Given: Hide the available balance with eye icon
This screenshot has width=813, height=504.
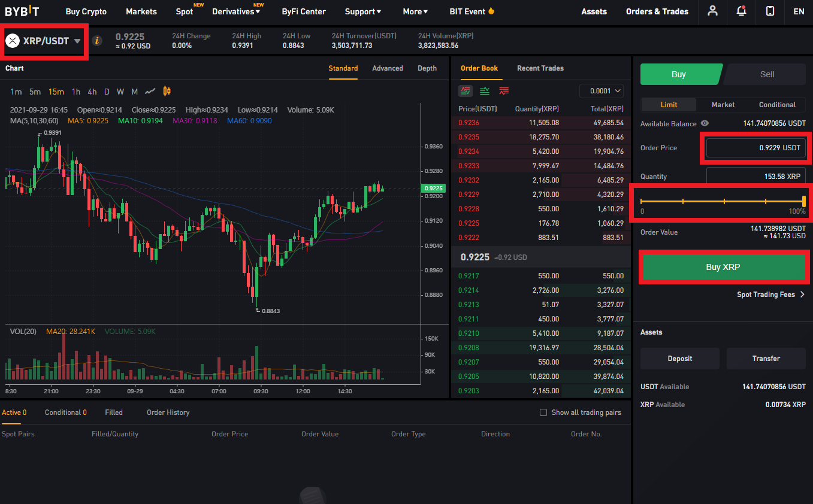Looking at the screenshot, I should click(705, 123).
